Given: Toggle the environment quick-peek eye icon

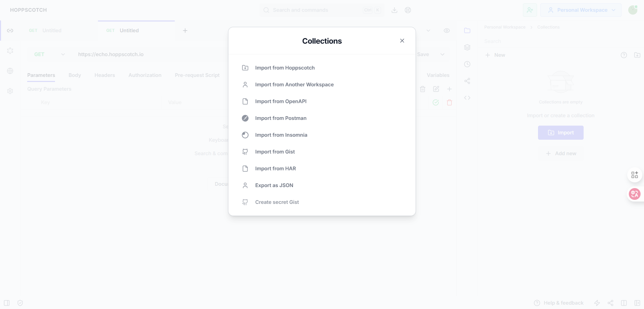Looking at the screenshot, I should point(447,31).
